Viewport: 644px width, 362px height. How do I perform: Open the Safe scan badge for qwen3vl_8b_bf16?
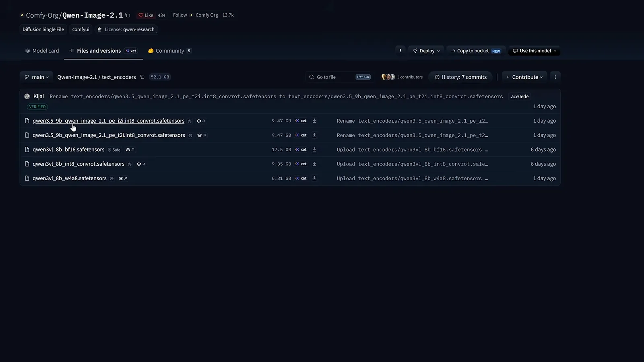(x=114, y=150)
